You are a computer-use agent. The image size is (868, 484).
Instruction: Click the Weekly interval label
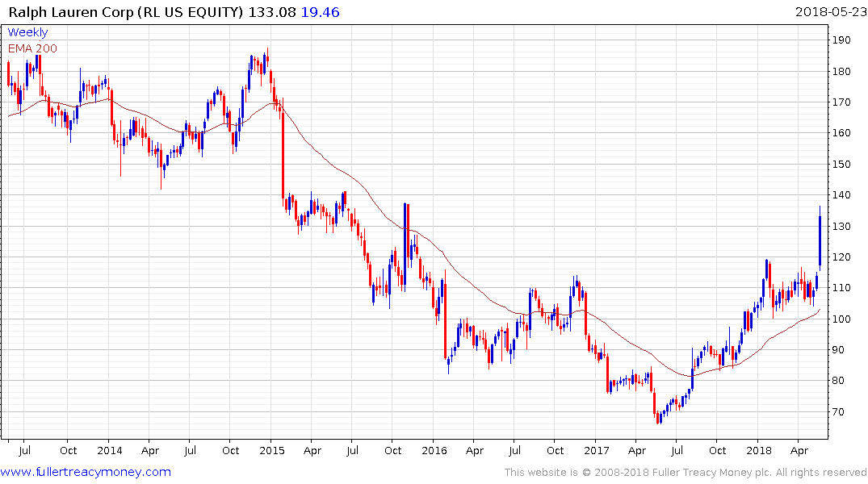click(x=27, y=32)
